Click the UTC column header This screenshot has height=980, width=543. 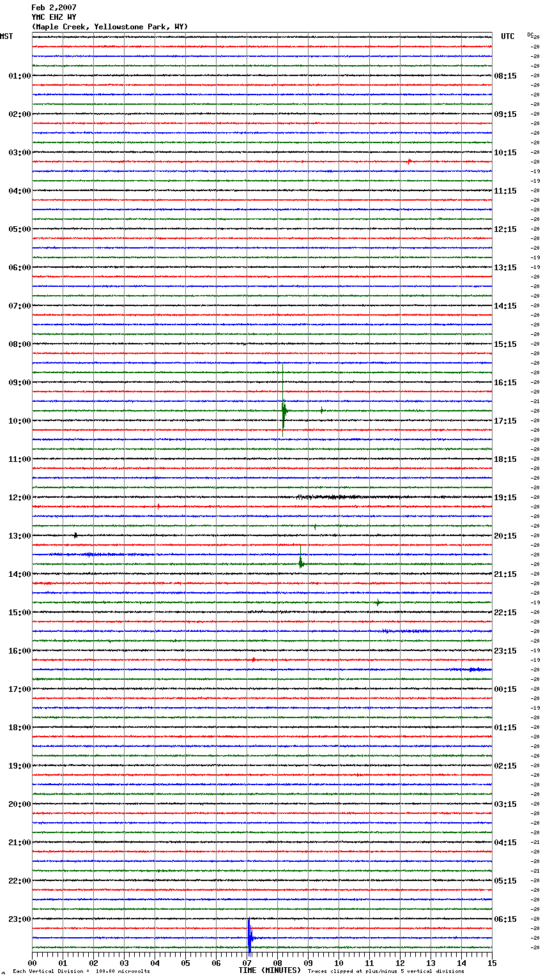[x=507, y=36]
